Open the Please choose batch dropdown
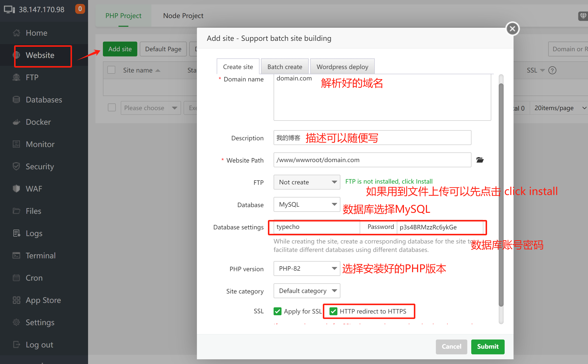The height and width of the screenshot is (364, 588). coord(151,108)
